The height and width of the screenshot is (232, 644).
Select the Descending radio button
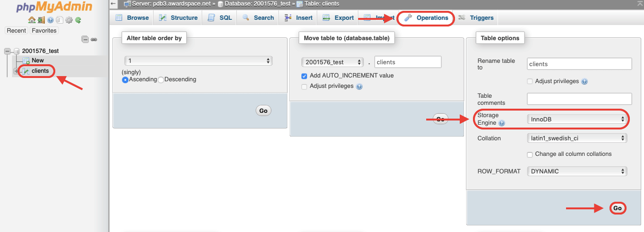pyautogui.click(x=161, y=80)
